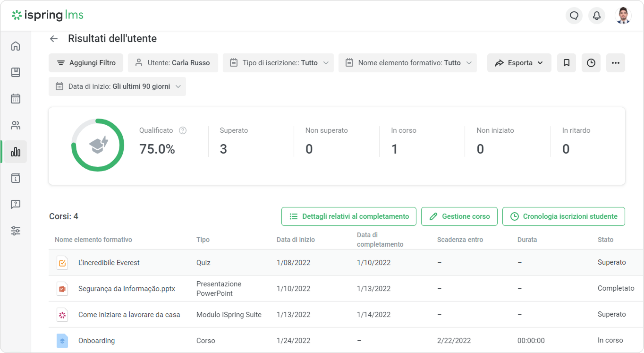Image resolution: width=644 pixels, height=353 pixels.
Task: Open the settings sliders sidebar icon
Action: point(16,231)
